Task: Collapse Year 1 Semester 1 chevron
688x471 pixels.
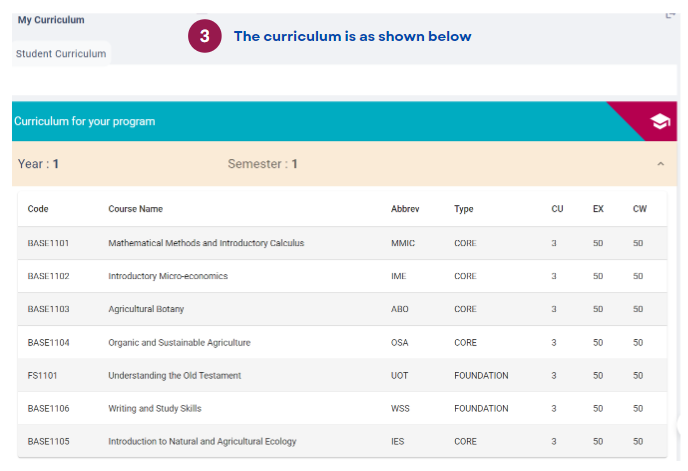Action: click(660, 164)
